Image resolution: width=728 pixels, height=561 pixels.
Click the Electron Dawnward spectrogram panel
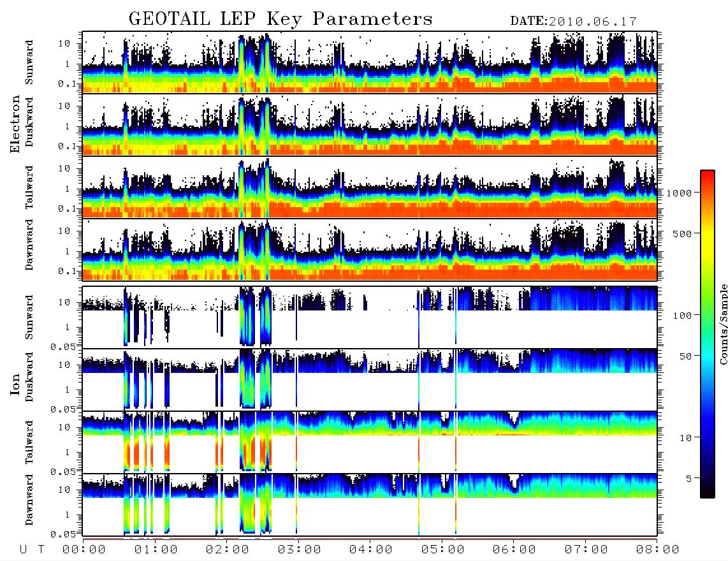pyautogui.click(x=370, y=249)
